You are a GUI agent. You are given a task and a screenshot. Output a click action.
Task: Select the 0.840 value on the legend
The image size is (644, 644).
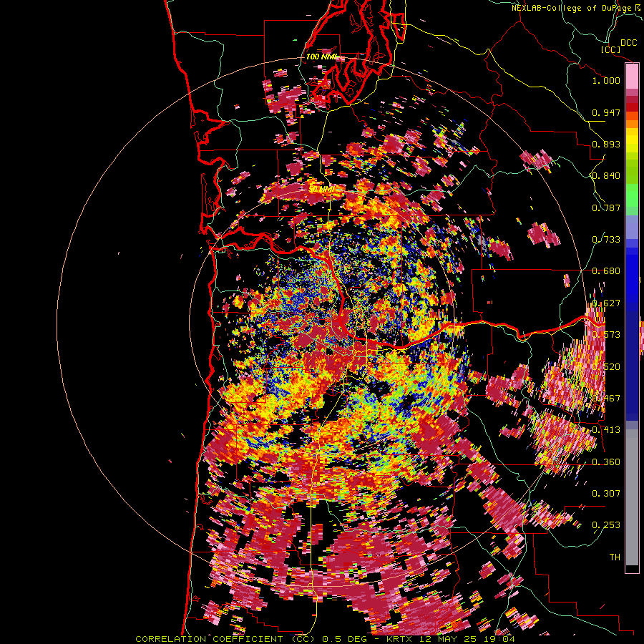[606, 176]
